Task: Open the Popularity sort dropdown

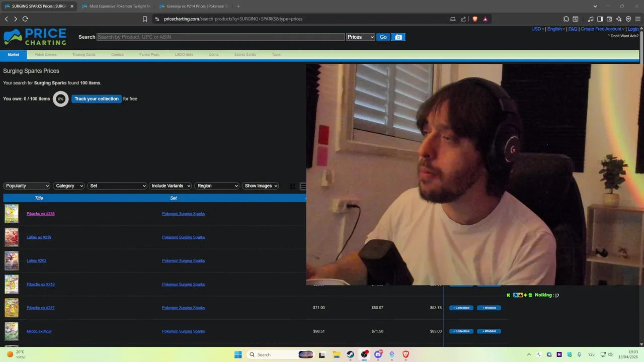Action: coord(27,186)
